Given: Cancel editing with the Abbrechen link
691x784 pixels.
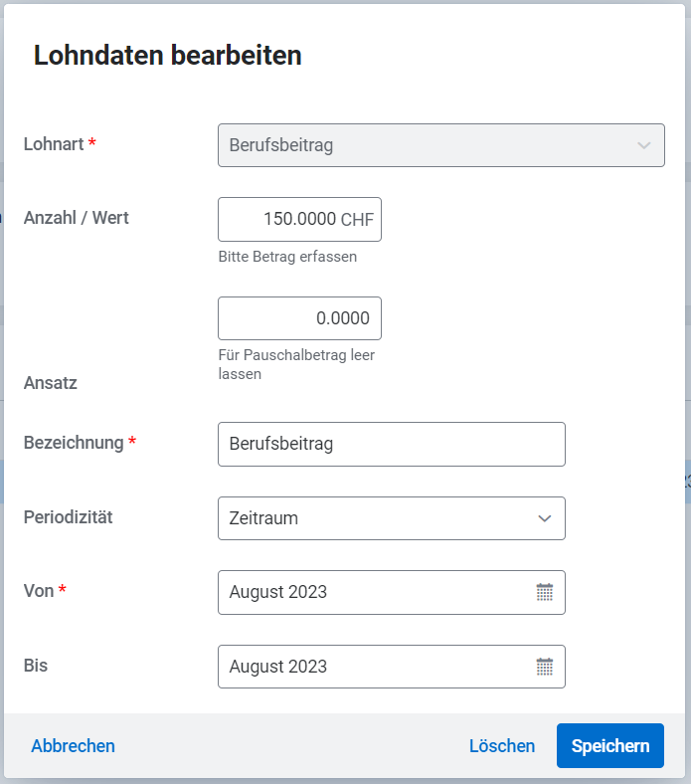Looking at the screenshot, I should [73, 745].
